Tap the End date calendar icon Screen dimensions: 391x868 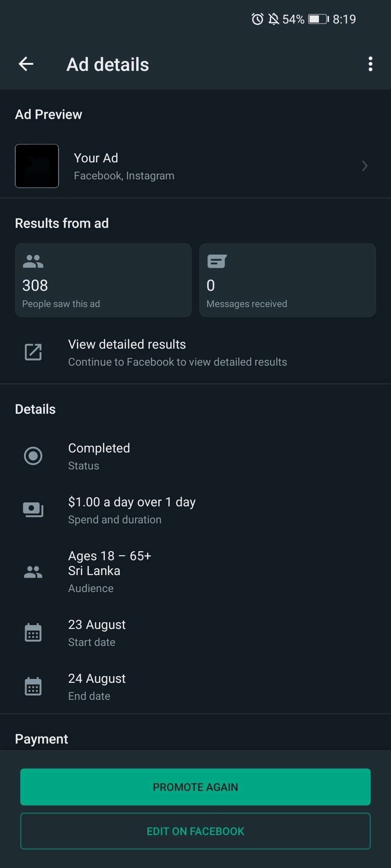tap(33, 687)
